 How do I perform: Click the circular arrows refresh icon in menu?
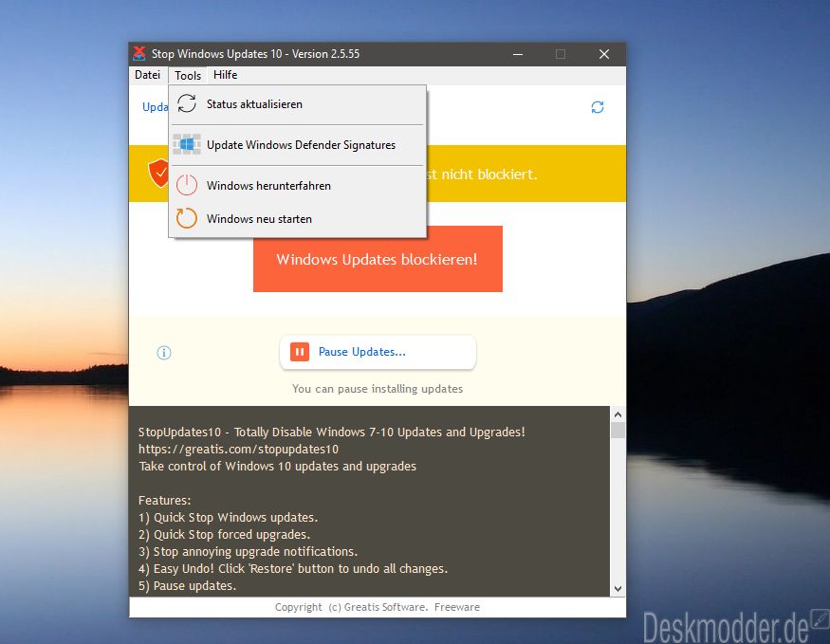point(186,103)
